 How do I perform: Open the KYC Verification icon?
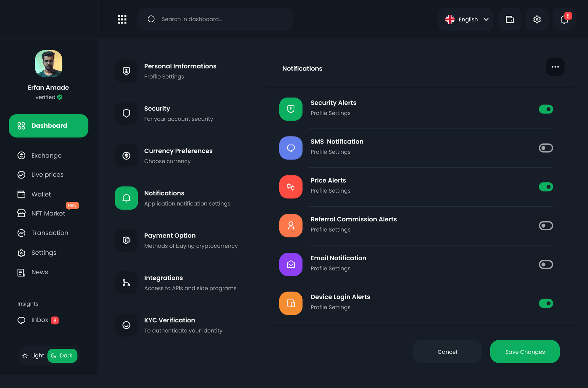tap(126, 325)
